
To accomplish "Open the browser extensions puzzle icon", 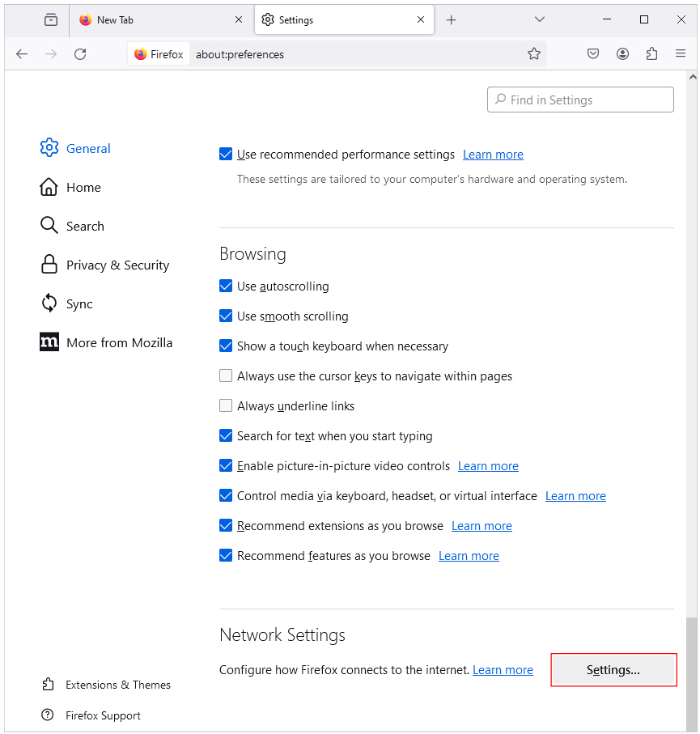I will point(652,53).
